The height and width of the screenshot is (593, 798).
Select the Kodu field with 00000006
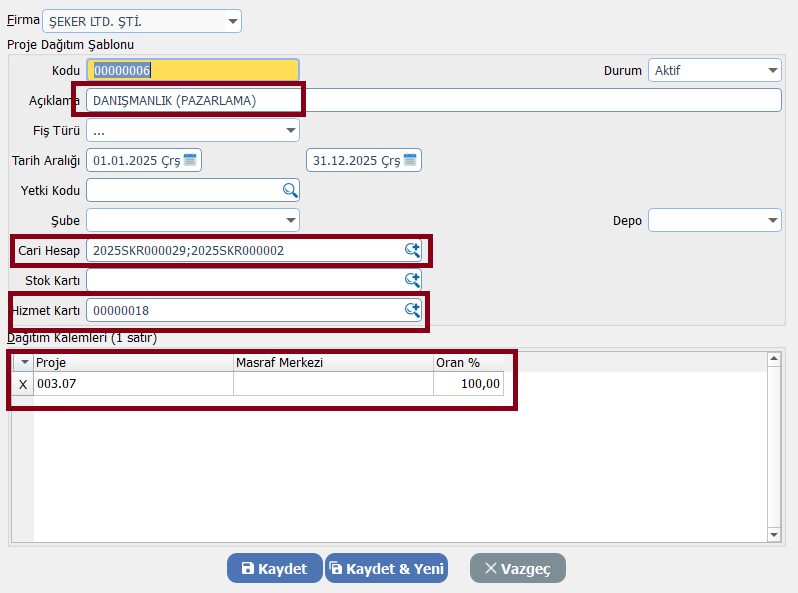tap(192, 71)
